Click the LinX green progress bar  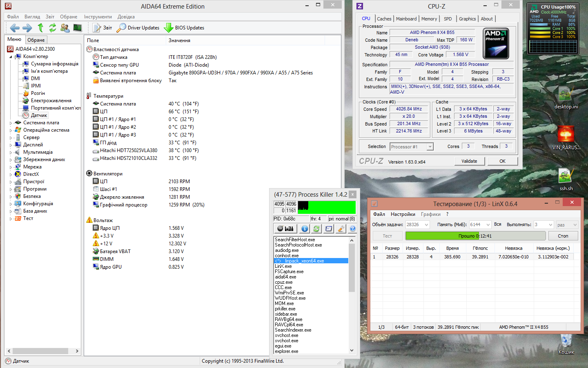pyautogui.click(x=475, y=236)
